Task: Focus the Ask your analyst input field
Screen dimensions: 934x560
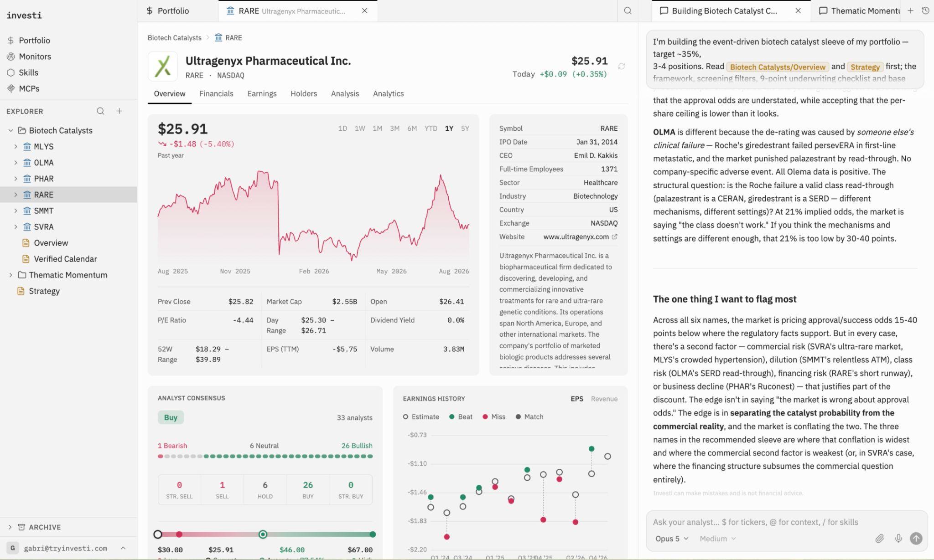Action: coord(787,522)
